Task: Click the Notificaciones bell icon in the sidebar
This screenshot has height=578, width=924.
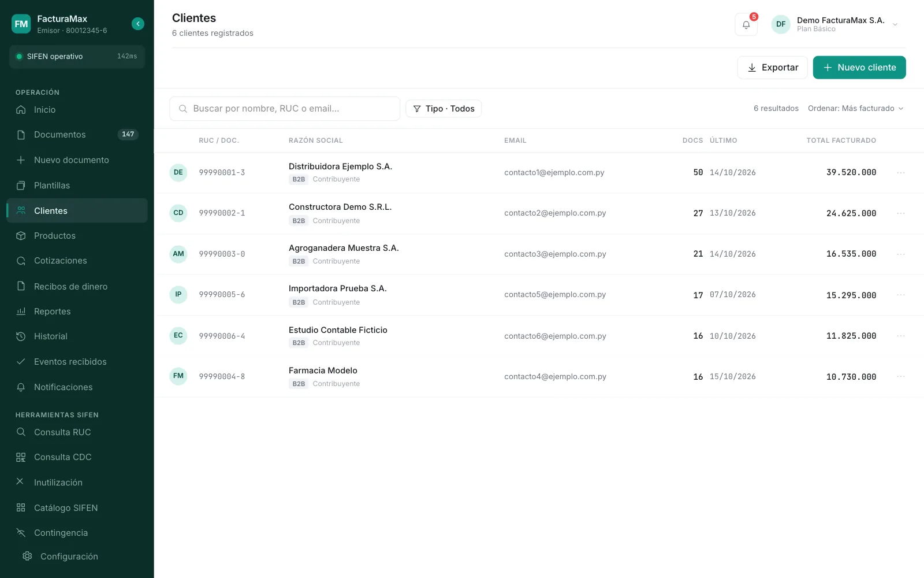Action: (21, 387)
